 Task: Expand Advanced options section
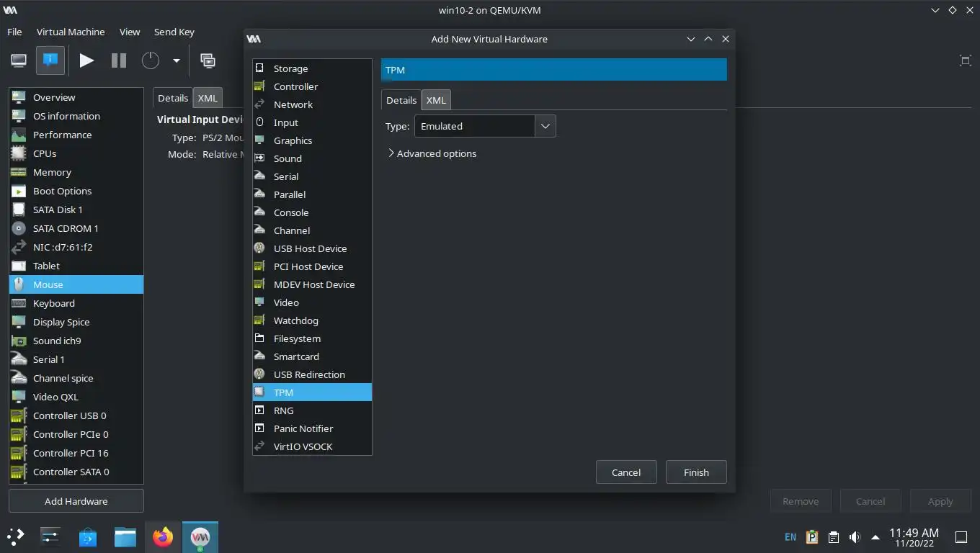click(x=432, y=153)
